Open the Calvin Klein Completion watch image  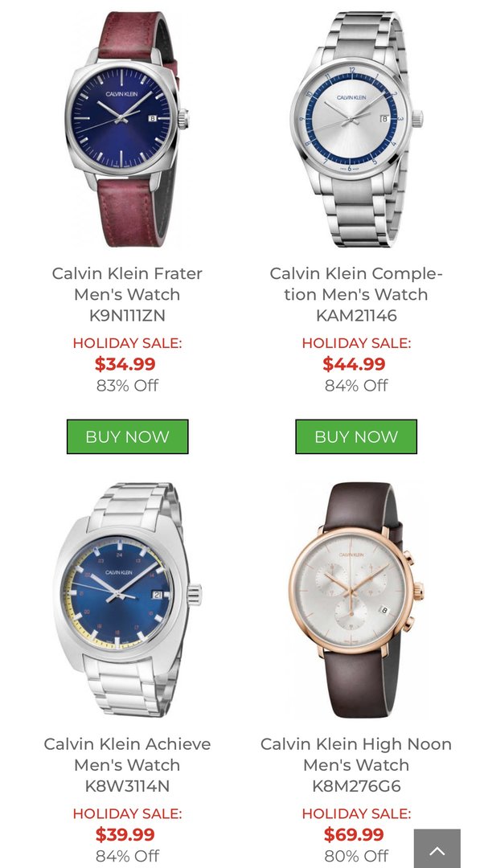356,129
